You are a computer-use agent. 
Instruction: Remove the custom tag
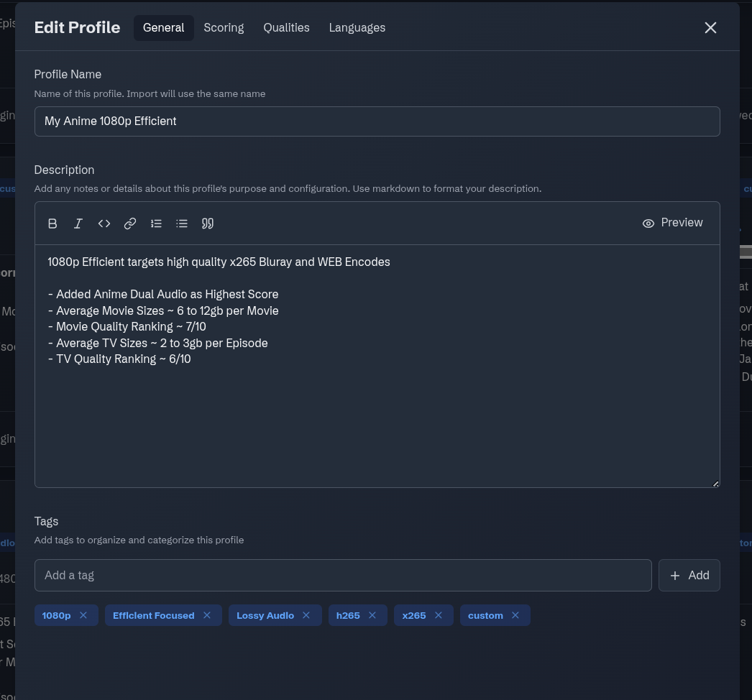tap(515, 615)
